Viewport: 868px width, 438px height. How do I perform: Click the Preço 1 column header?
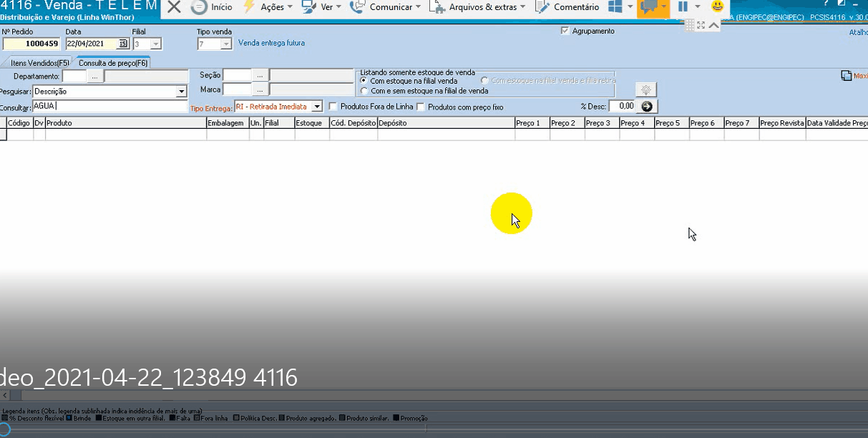tap(532, 123)
